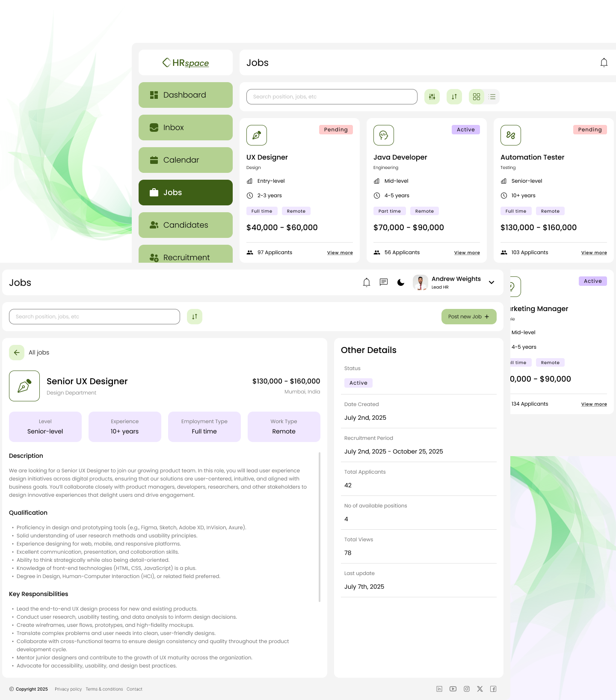Click Part time tag on Java Developer
The image size is (616, 700).
click(x=390, y=211)
